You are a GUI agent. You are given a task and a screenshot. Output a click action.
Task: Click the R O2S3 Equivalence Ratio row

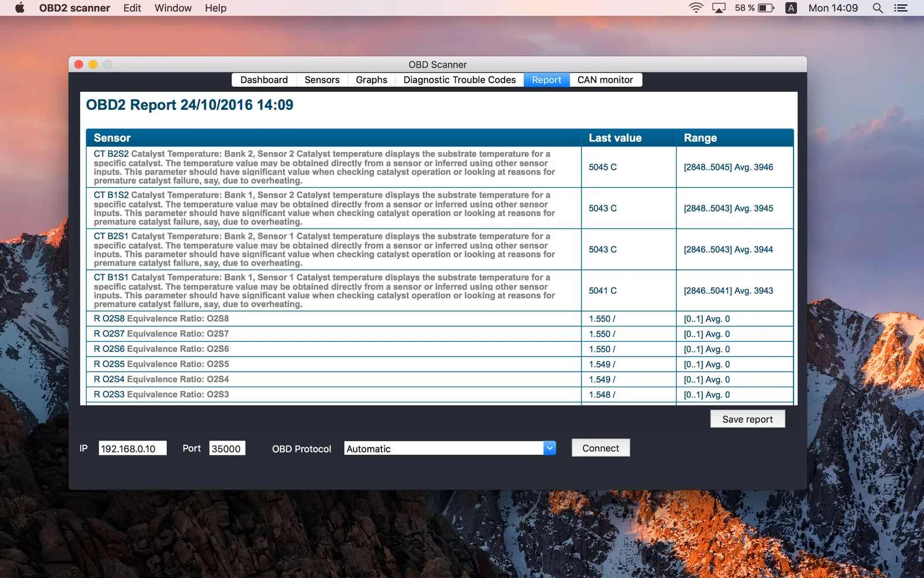coord(439,394)
